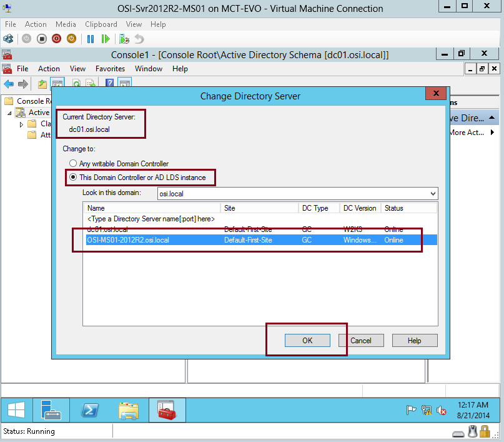This screenshot has height=442, width=504.
Task: Click the orange Save state icon
Action: click(x=71, y=39)
